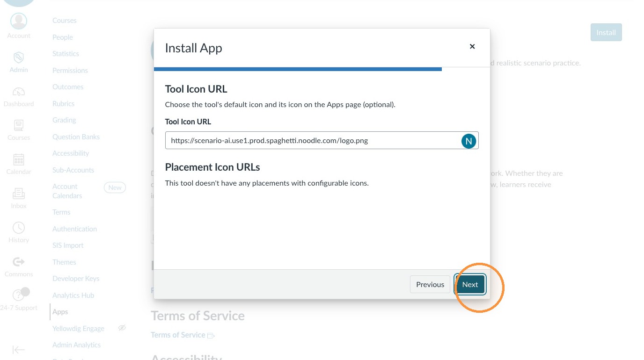
Task: Open the Calendar icon
Action: [19, 159]
